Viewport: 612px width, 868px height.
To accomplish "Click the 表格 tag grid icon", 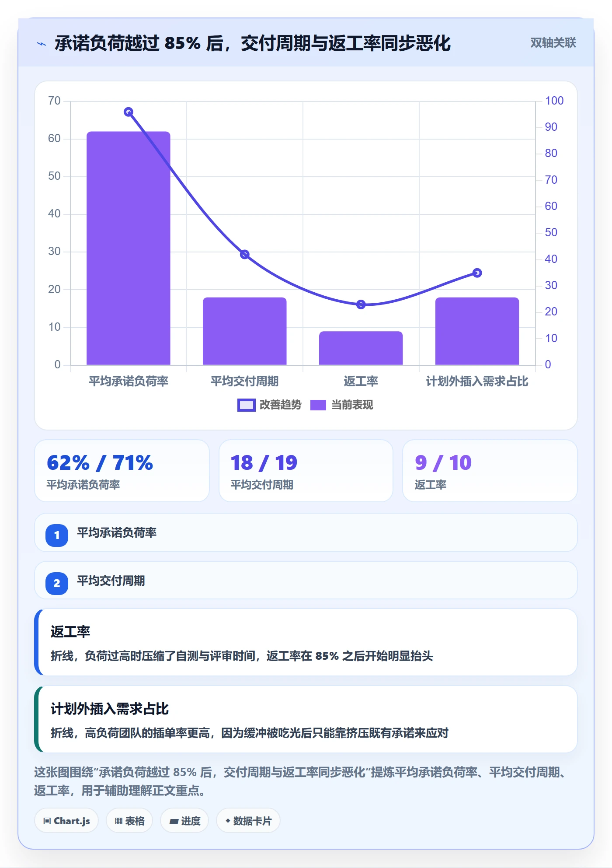I will (119, 821).
